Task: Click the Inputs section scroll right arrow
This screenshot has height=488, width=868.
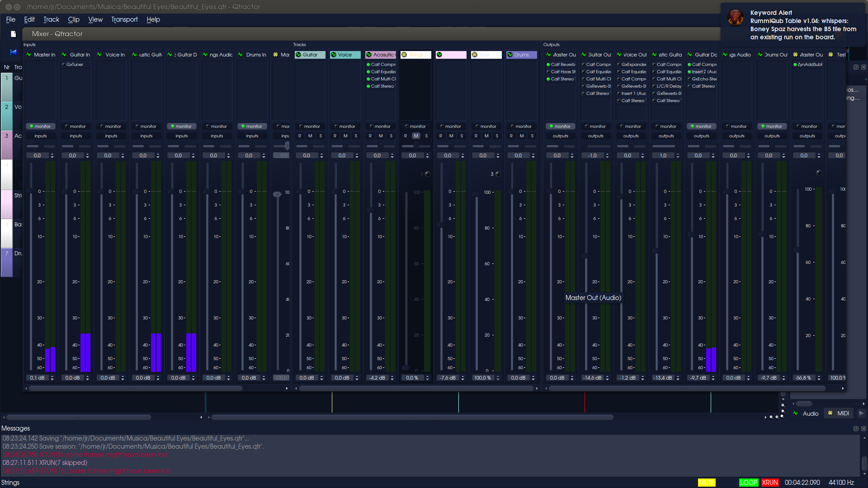Action: [x=287, y=388]
